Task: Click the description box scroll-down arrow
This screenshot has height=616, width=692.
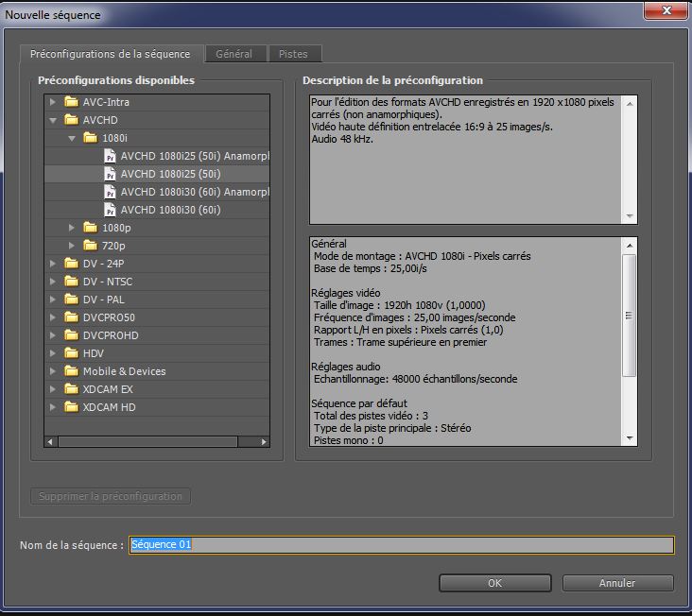Action: point(630,216)
